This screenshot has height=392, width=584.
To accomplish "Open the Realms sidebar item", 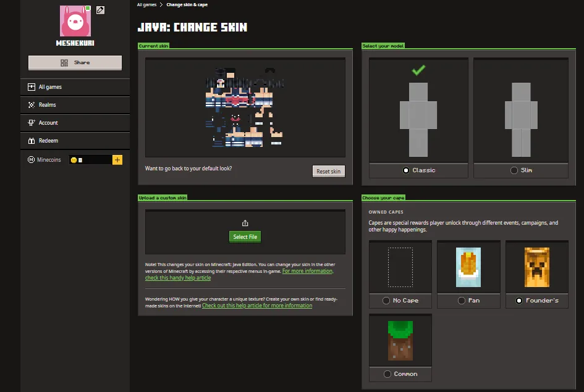I will [x=75, y=105].
